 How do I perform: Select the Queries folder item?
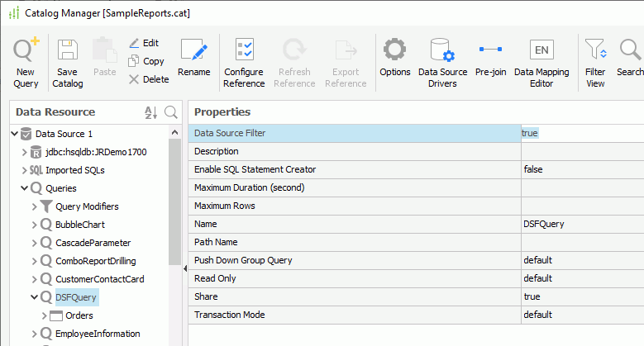point(61,188)
